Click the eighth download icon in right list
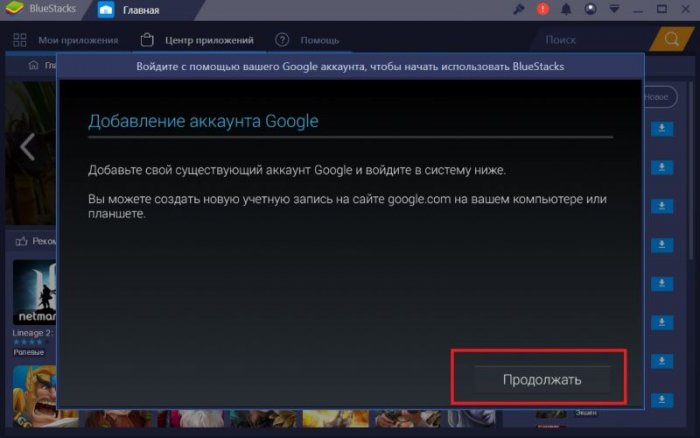 [x=662, y=400]
